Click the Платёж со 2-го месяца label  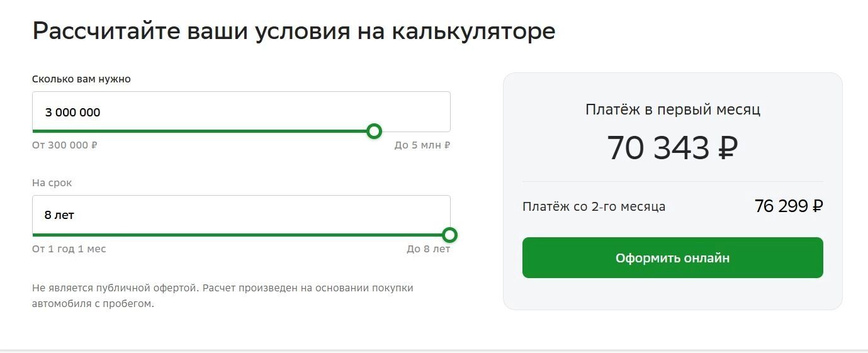click(x=594, y=206)
